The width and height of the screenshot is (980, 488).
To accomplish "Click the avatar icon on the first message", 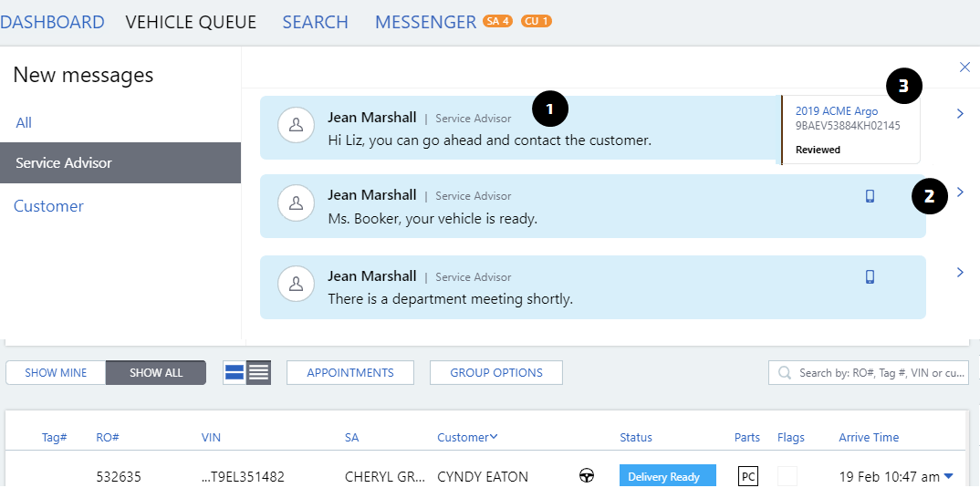I will [296, 126].
